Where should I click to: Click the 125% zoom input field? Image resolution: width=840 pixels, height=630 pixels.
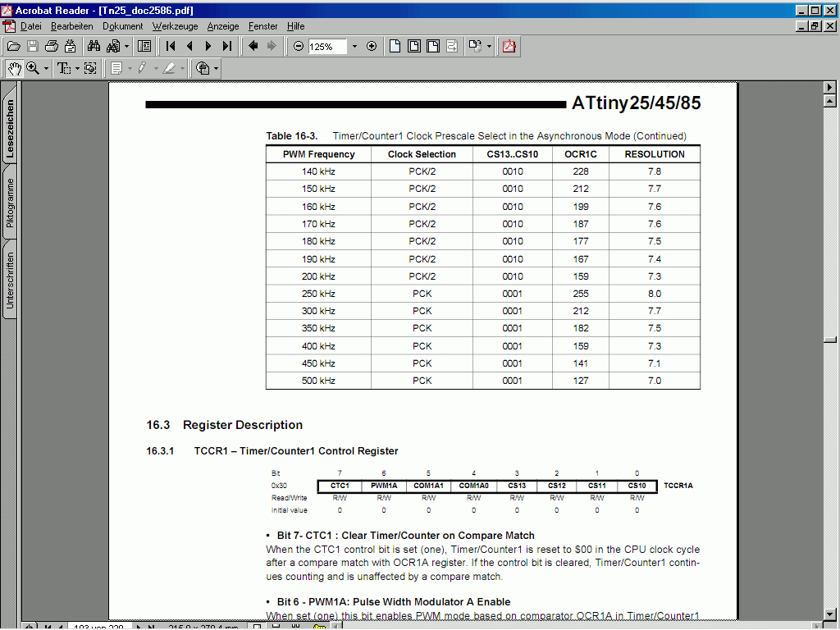[x=327, y=47]
